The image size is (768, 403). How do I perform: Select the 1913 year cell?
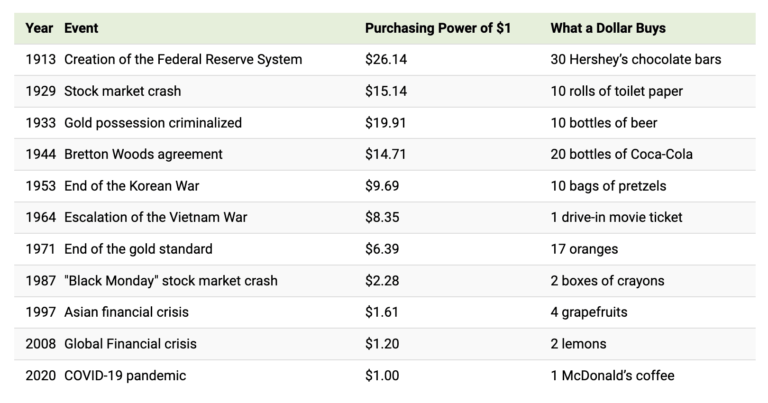tap(40, 60)
